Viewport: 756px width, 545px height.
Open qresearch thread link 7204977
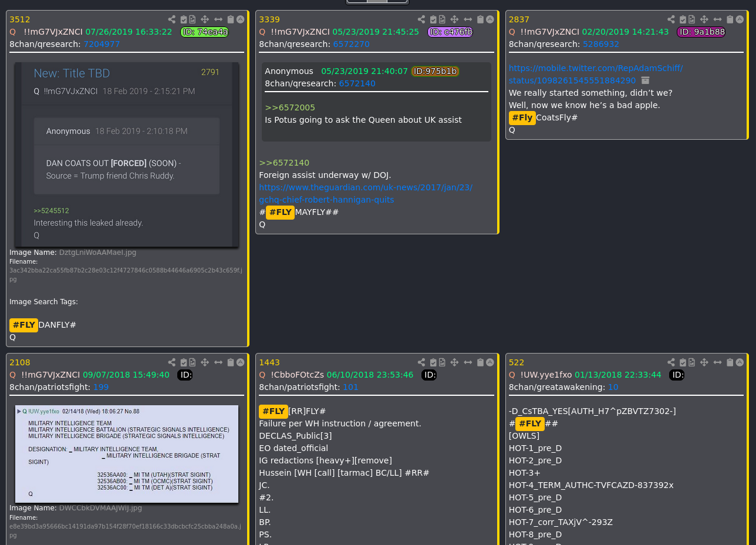pyautogui.click(x=102, y=44)
